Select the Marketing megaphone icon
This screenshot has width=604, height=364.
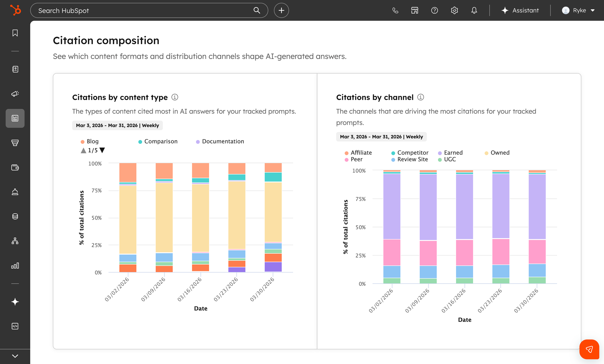(15, 94)
